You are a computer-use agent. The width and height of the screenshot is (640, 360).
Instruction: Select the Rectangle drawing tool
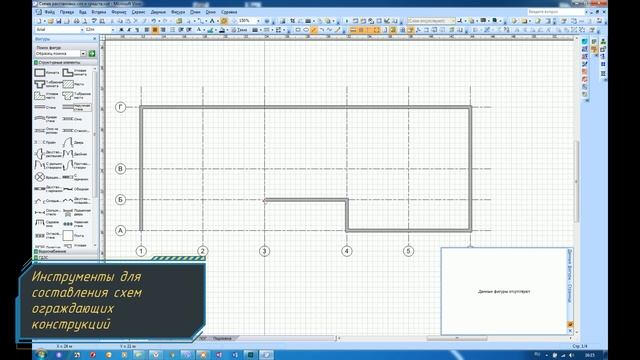298,29
